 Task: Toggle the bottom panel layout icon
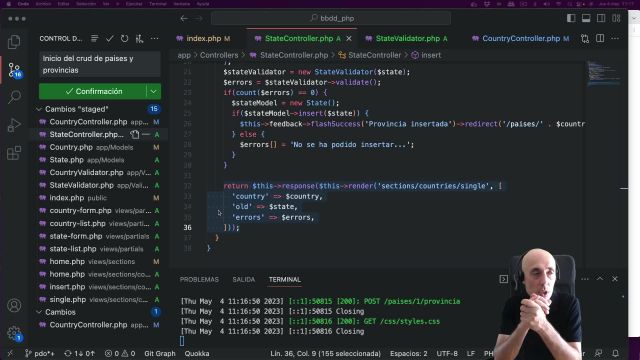(x=586, y=18)
